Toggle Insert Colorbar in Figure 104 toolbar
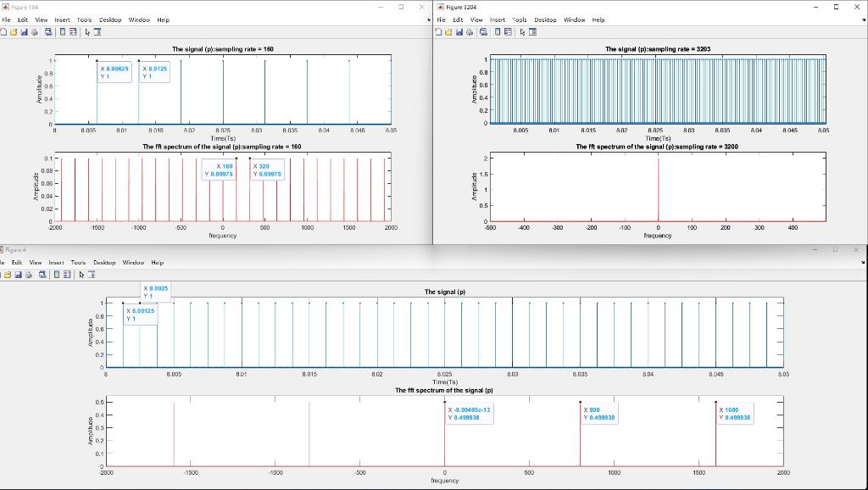The image size is (868, 490). coord(63,32)
